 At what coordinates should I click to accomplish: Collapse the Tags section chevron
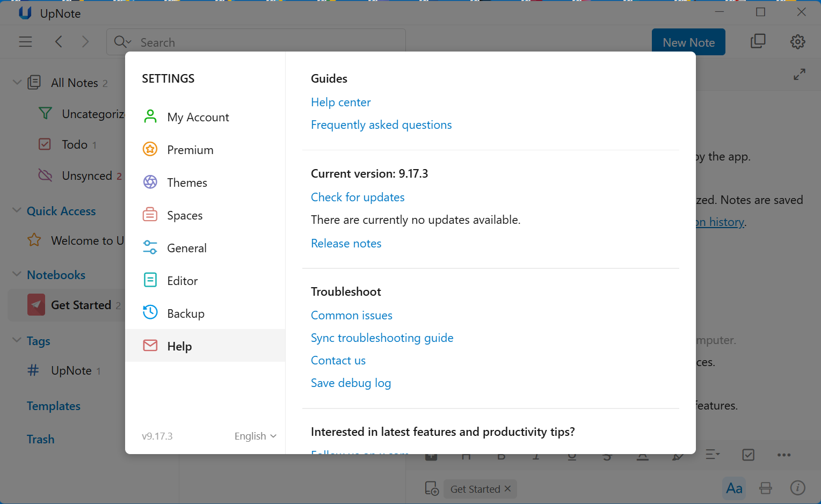click(x=17, y=340)
